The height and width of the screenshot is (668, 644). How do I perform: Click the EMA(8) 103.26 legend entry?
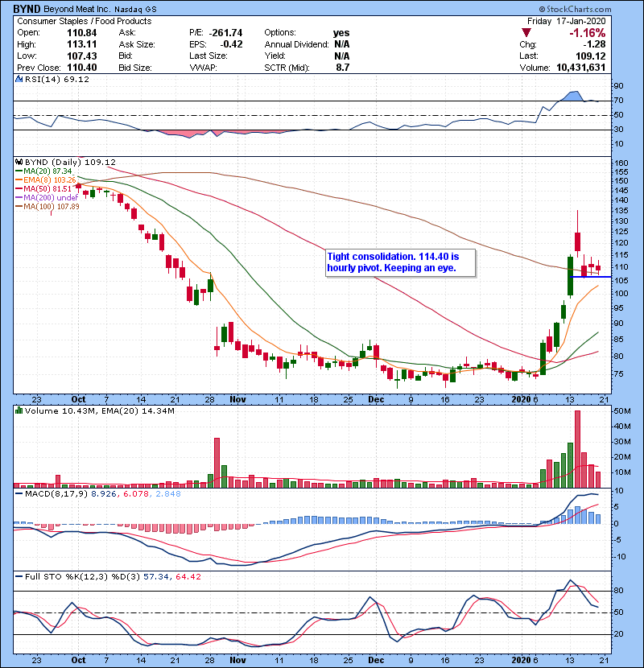pyautogui.click(x=46, y=180)
